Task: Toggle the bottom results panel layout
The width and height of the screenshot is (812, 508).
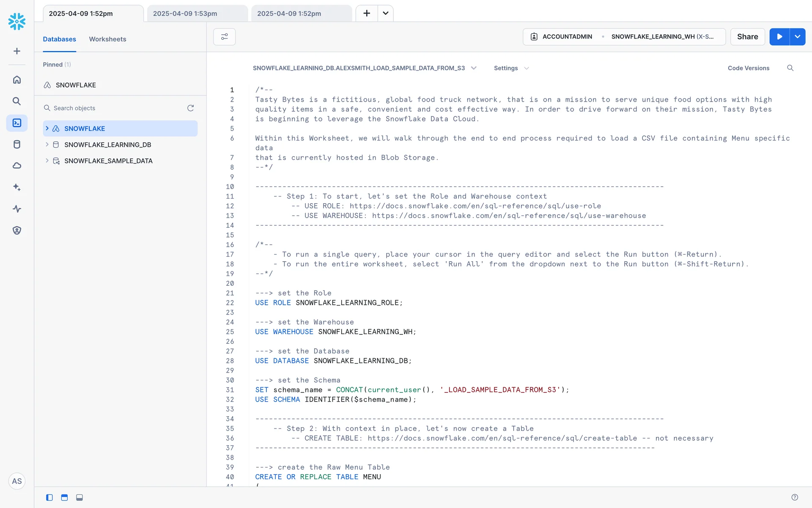Action: tap(80, 497)
